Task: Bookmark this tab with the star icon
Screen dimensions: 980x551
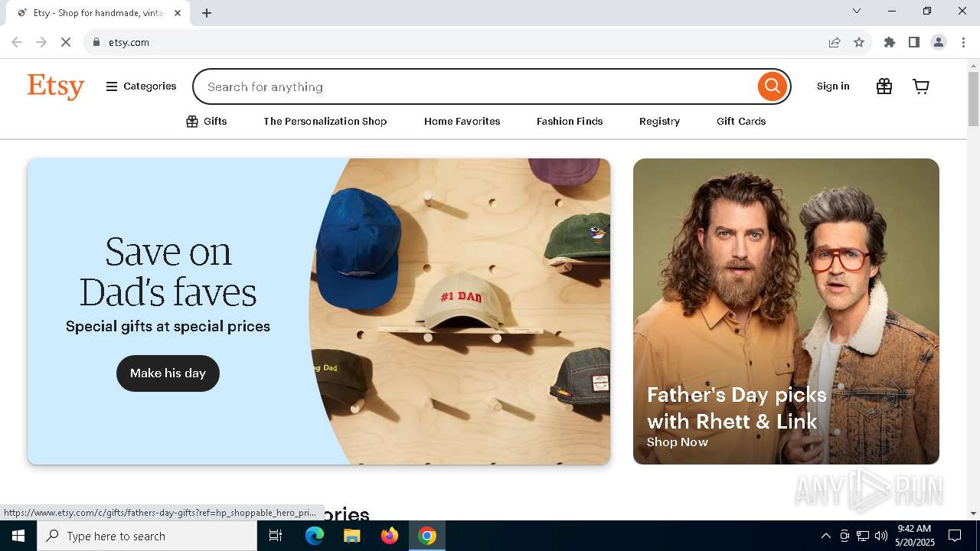Action: tap(859, 42)
